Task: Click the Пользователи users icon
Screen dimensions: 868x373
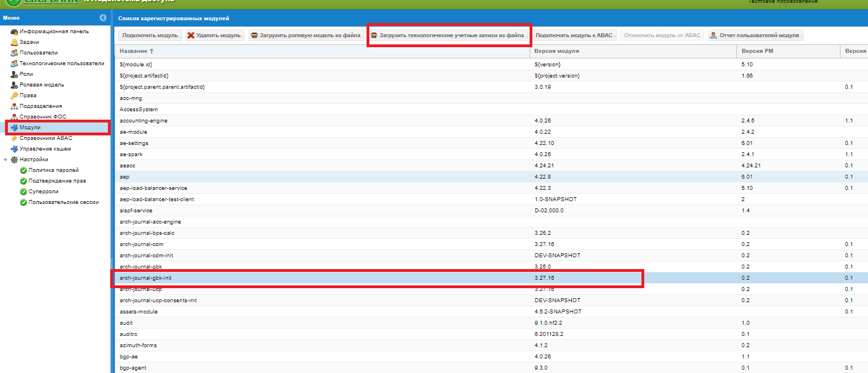Action: 15,53
